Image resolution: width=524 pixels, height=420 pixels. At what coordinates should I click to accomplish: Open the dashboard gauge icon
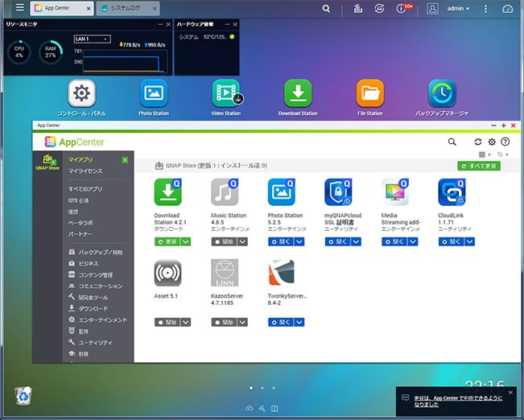click(507, 9)
